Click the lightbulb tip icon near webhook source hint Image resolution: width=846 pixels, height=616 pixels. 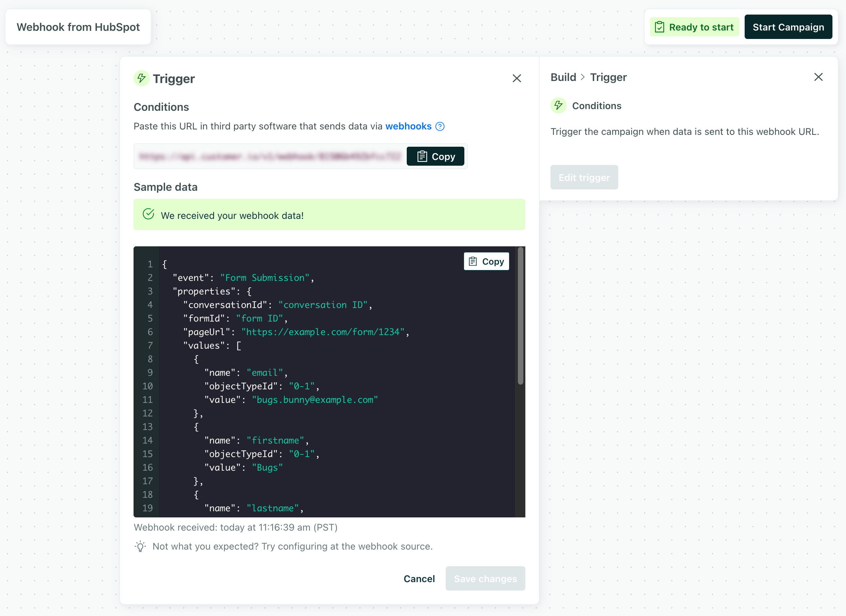pyautogui.click(x=140, y=546)
